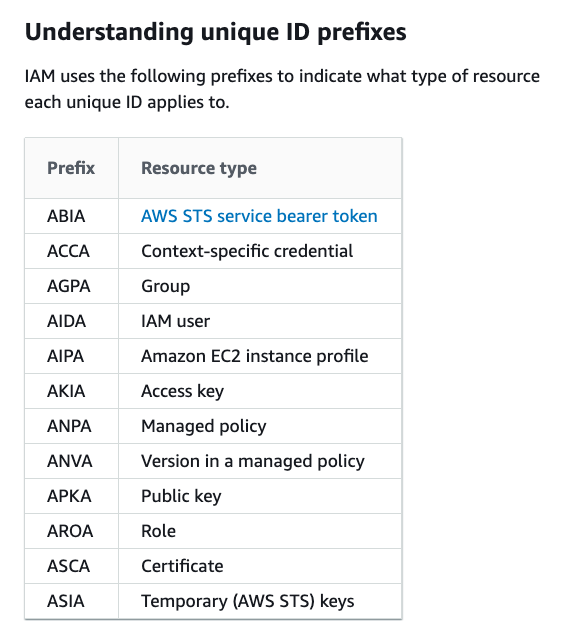Select the ASIA prefix cell
This screenshot has height=639, width=564.
pyautogui.click(x=72, y=602)
